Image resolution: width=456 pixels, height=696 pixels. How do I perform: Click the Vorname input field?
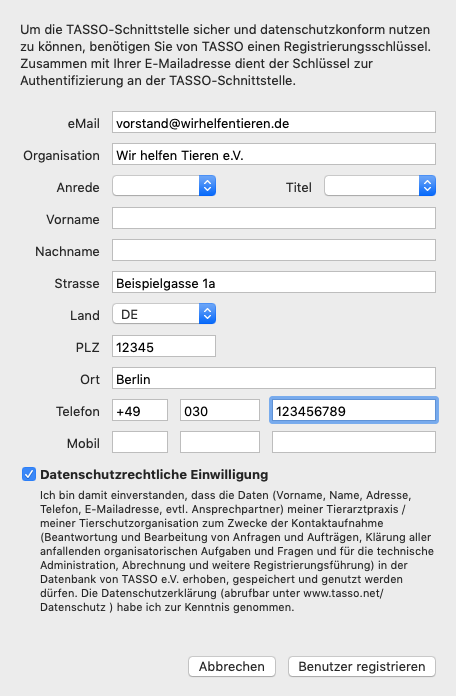(x=274, y=218)
